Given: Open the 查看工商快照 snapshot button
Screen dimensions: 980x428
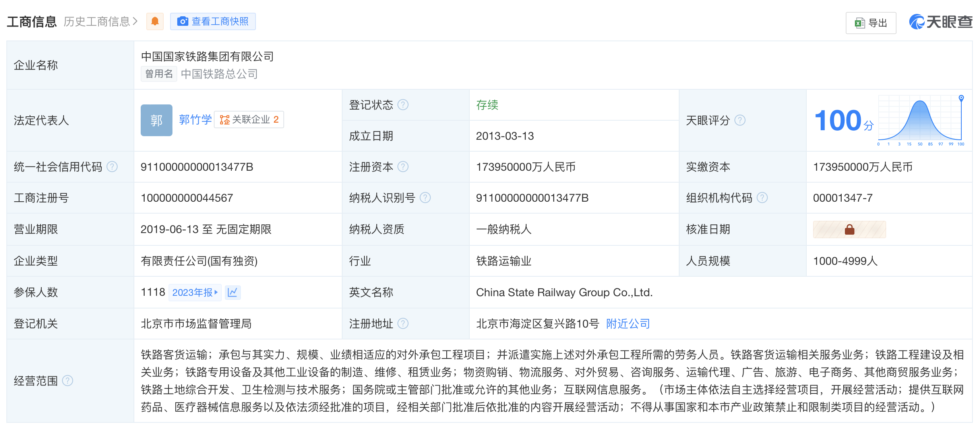Looking at the screenshot, I should point(213,21).
